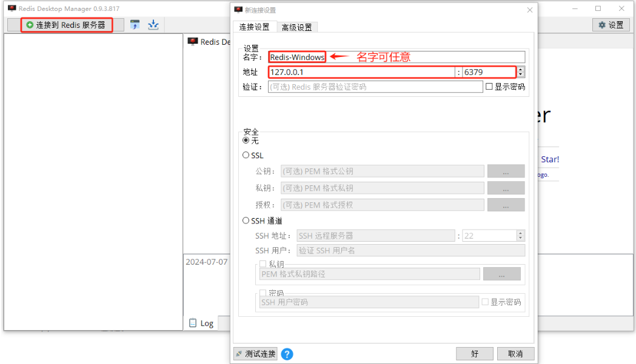
Task: Click the address field showing 127.0.0.1
Action: (361, 72)
